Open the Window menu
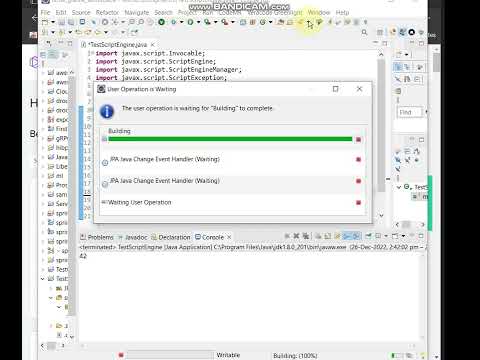Viewport: 480px width, 360px height. click(319, 12)
